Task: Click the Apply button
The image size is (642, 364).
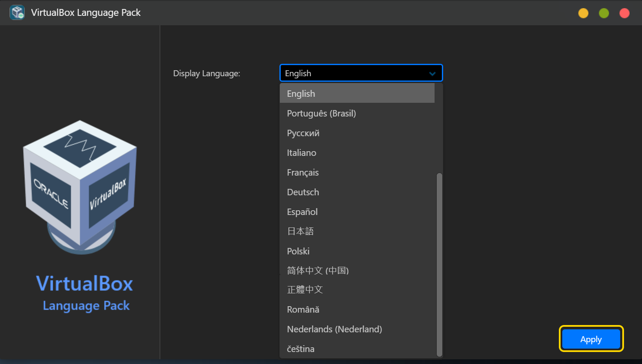Action: point(591,339)
